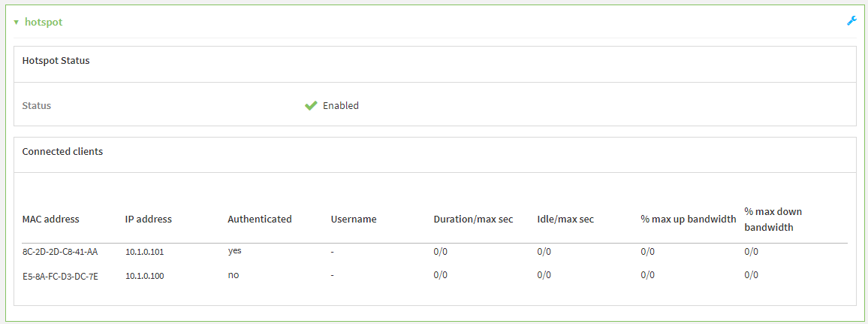868x324 pixels.
Task: Sort by MAC address column header
Action: coord(51,220)
